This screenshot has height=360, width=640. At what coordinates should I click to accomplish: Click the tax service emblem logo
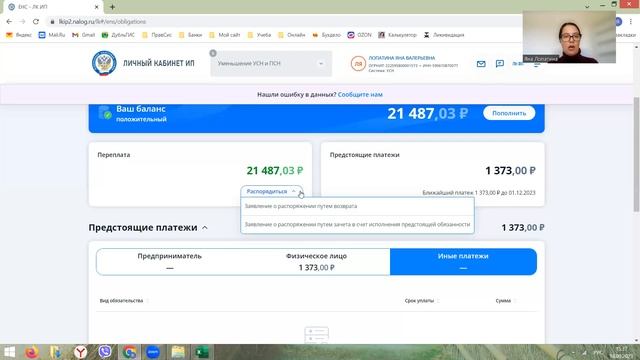tap(104, 63)
